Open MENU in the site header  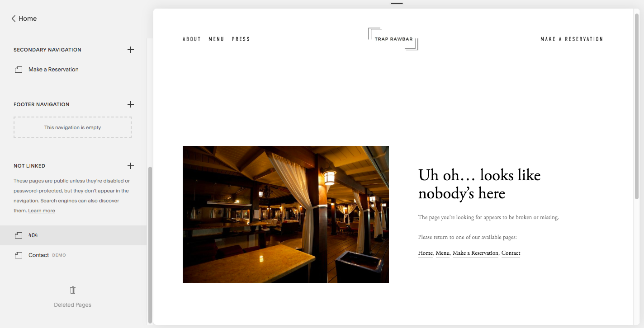216,39
